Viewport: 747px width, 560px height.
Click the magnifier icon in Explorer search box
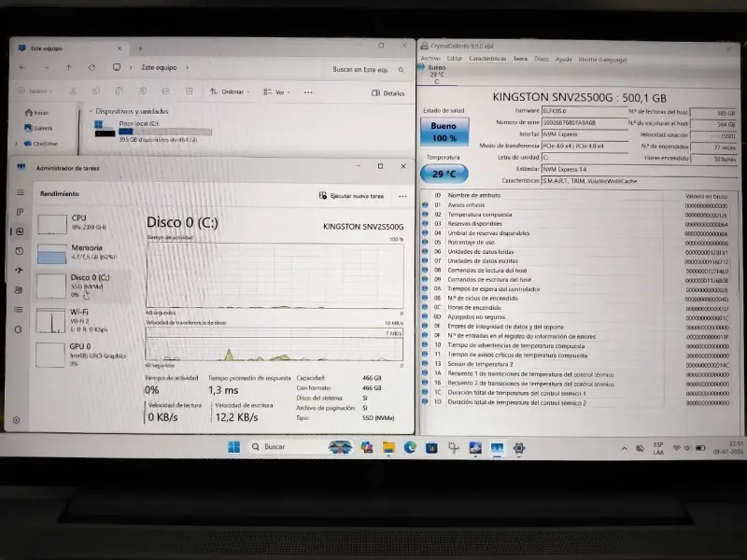pyautogui.click(x=402, y=70)
